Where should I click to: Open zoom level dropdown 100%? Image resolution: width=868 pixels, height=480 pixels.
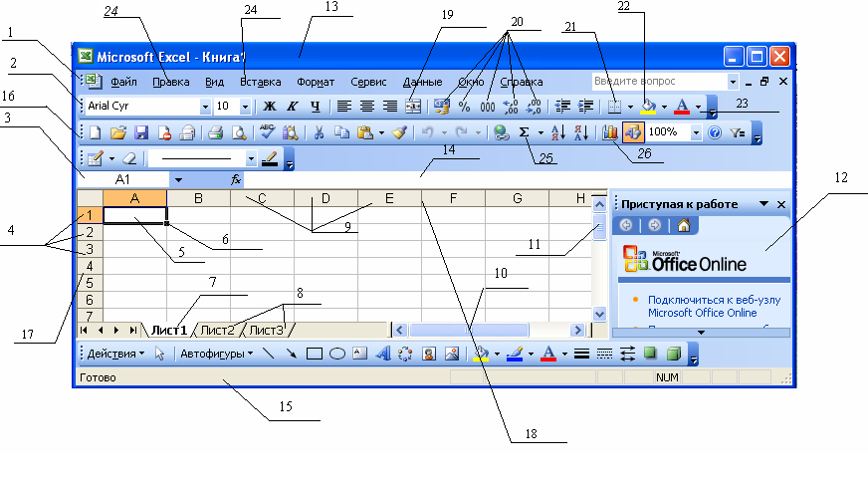[x=696, y=132]
